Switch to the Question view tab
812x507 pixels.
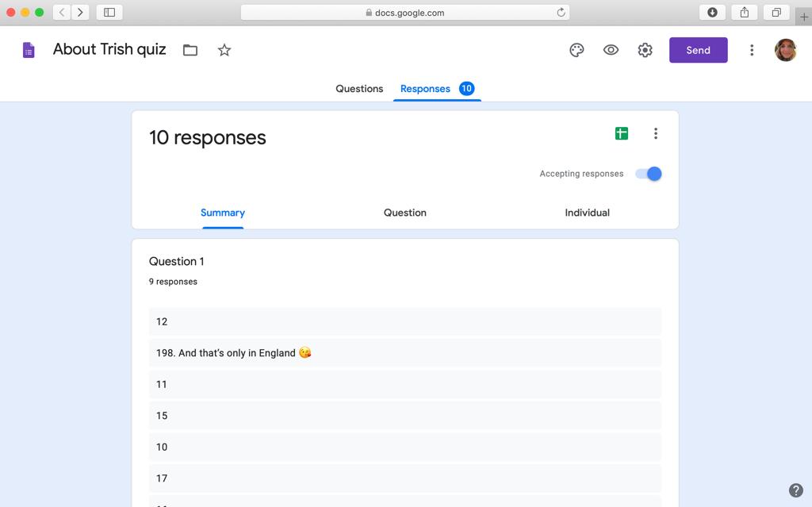pos(405,213)
